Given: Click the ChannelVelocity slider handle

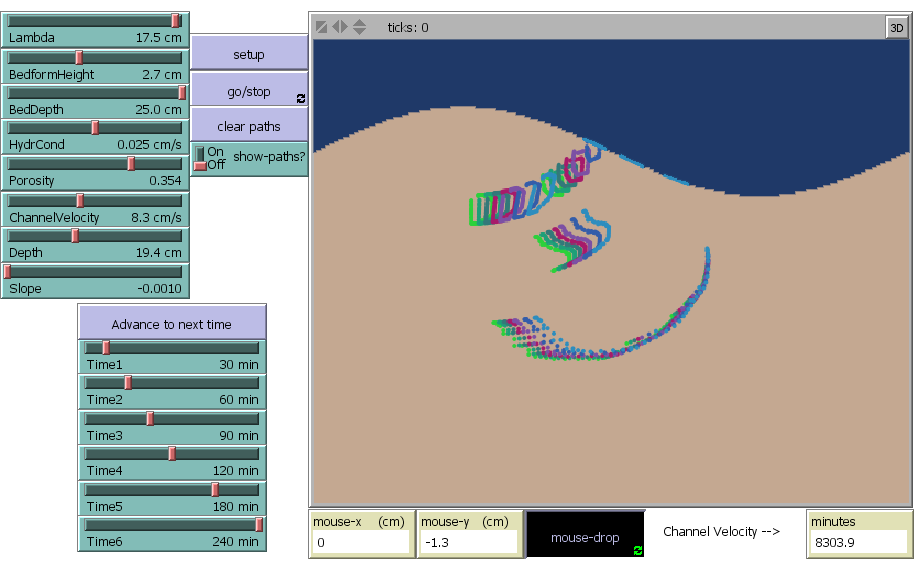Looking at the screenshot, I should pyautogui.click(x=80, y=200).
